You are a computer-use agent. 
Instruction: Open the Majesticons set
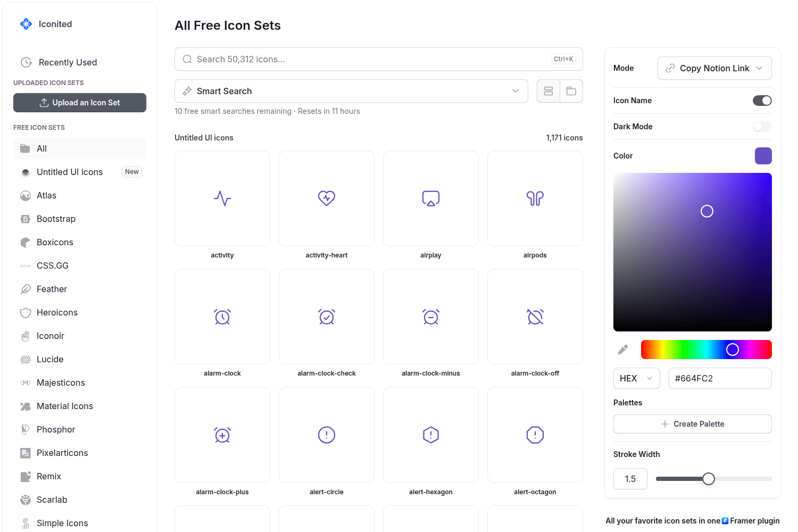80,383
